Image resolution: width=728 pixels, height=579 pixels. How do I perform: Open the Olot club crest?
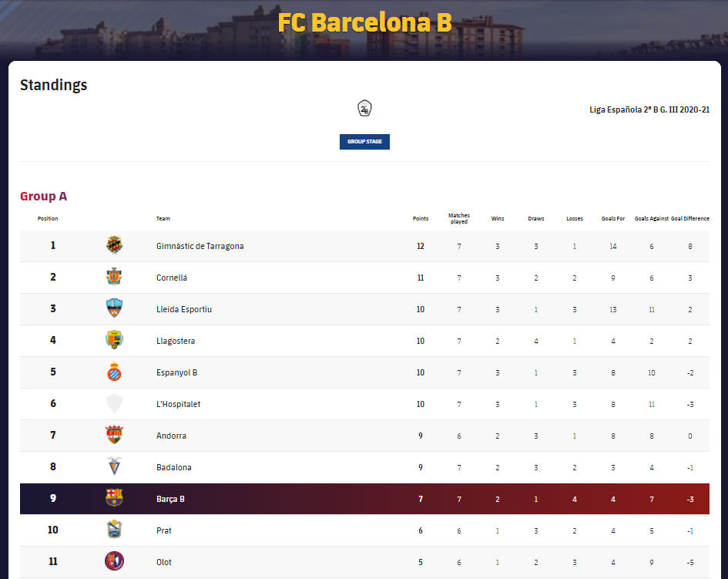pos(114,561)
